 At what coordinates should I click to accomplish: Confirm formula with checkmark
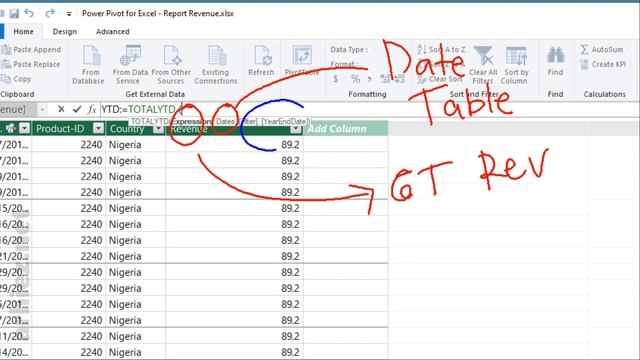pos(77,109)
